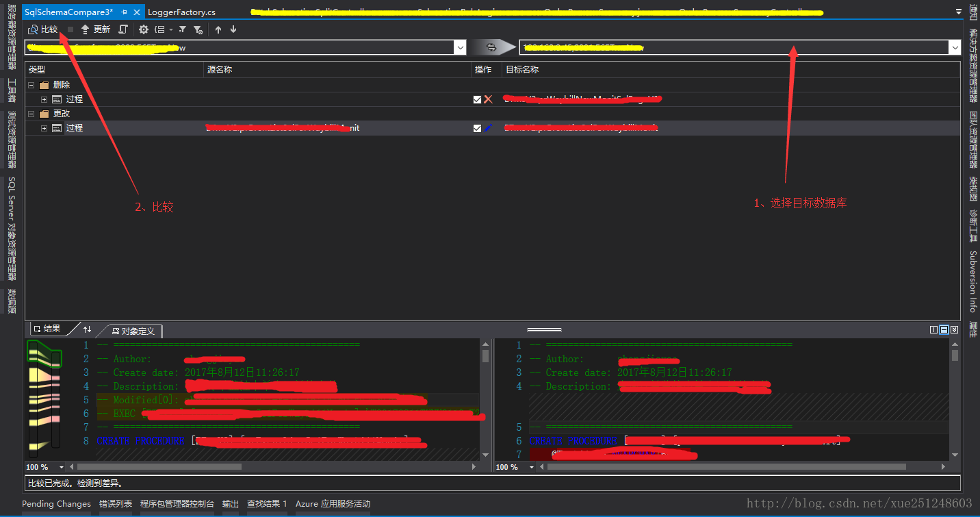Collapse the 删除 group
This screenshot has height=517, width=980.
tap(31, 85)
